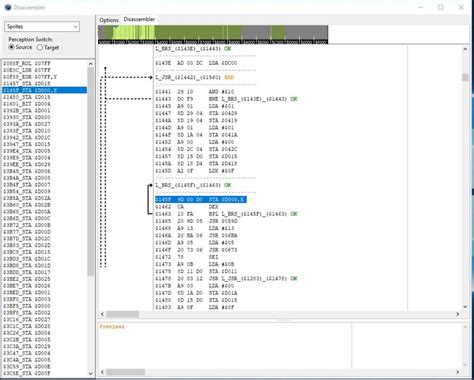This screenshot has width=474, height=380.
Task: Select list row $3B4A_STA $D008
Action: pos(45,178)
